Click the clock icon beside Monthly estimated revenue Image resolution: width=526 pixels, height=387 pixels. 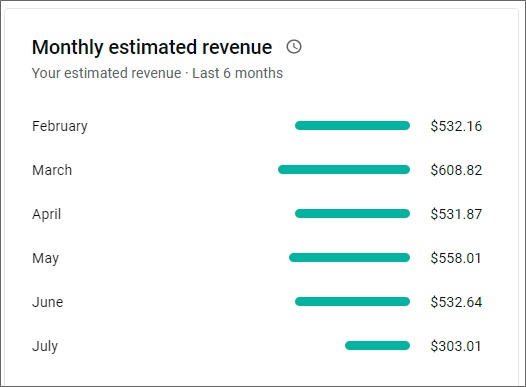pos(294,47)
